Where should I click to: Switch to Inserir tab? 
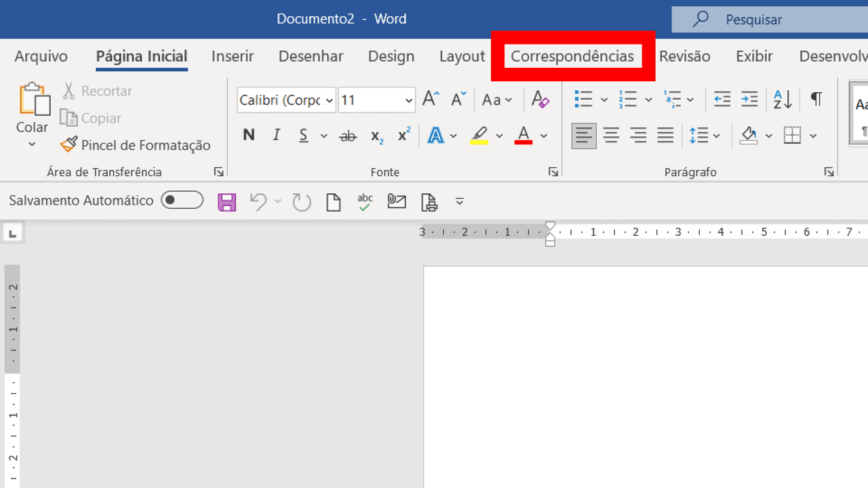[233, 56]
